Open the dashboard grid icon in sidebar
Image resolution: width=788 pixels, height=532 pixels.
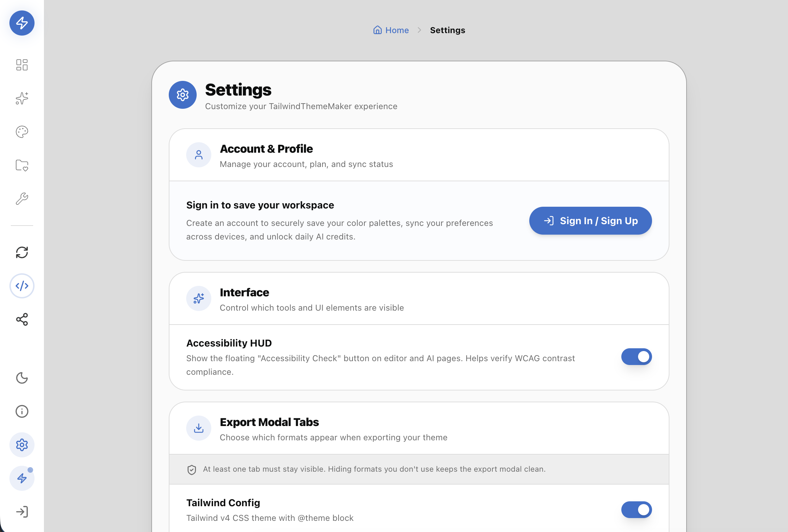(x=22, y=65)
